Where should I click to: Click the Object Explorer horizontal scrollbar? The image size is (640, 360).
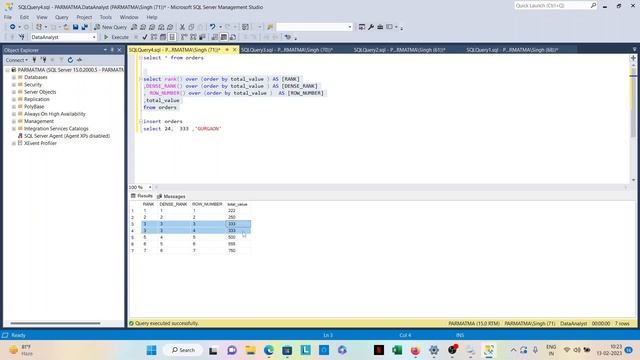click(55, 323)
